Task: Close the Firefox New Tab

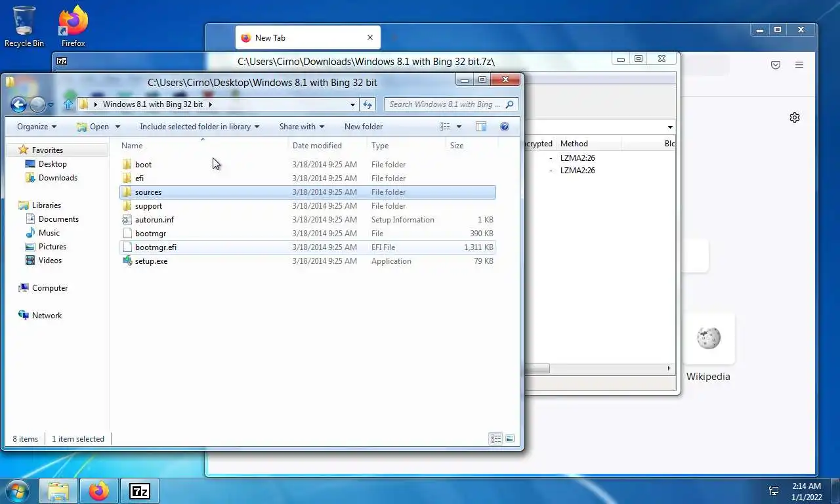Action: pos(370,38)
